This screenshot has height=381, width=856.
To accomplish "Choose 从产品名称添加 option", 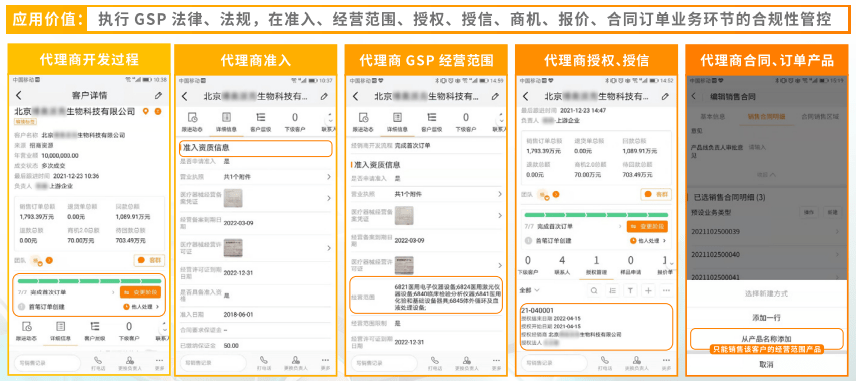I will 766,338.
